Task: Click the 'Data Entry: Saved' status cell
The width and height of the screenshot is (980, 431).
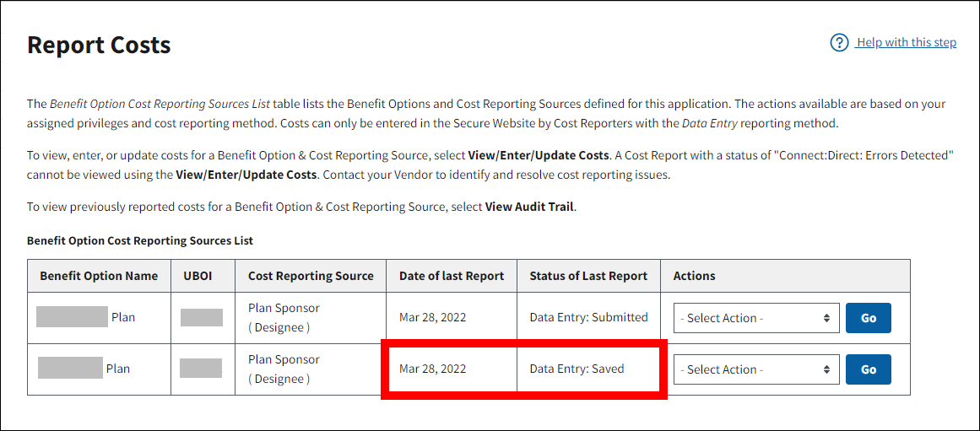Action: [577, 369]
